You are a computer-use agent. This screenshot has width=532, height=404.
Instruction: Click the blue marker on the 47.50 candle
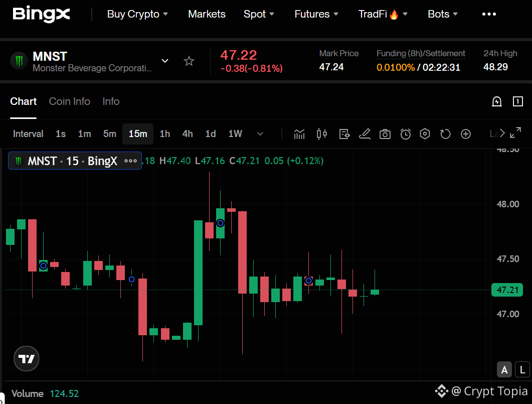pos(43,266)
